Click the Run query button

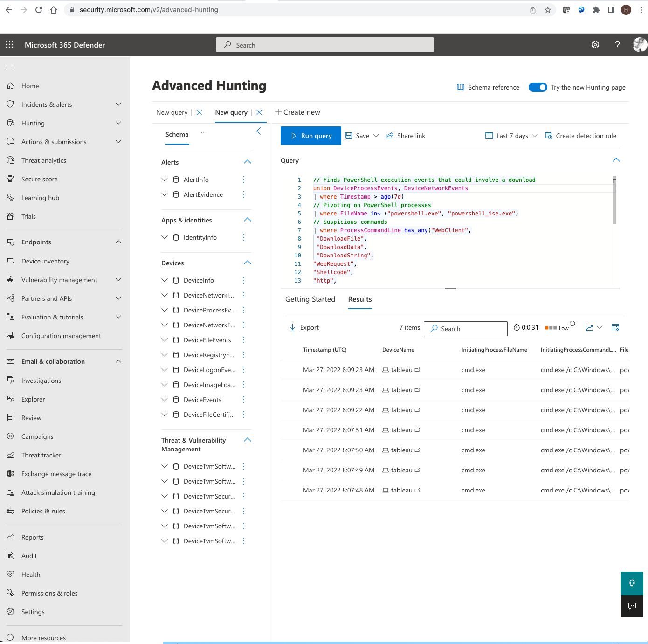(x=310, y=136)
